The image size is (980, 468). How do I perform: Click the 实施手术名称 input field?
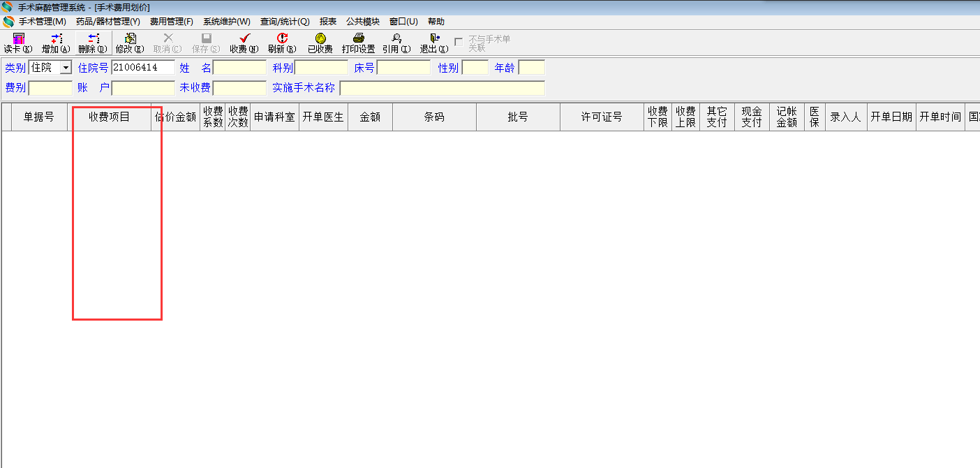(x=442, y=88)
